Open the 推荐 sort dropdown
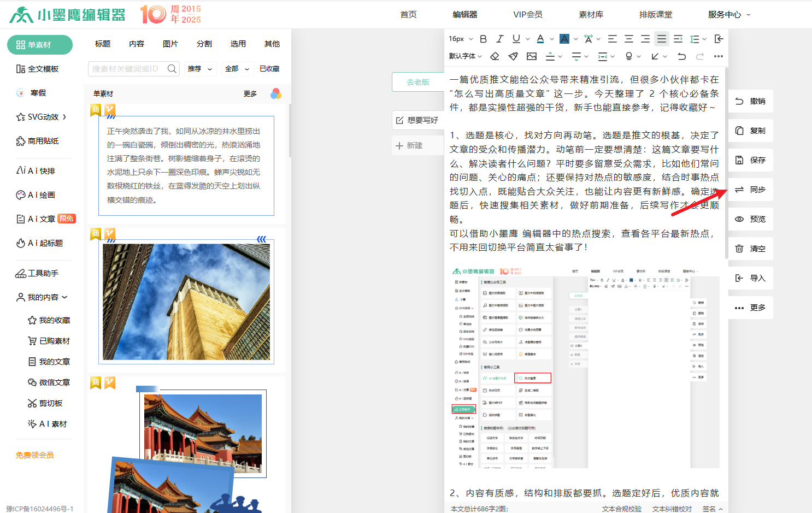 pyautogui.click(x=199, y=69)
